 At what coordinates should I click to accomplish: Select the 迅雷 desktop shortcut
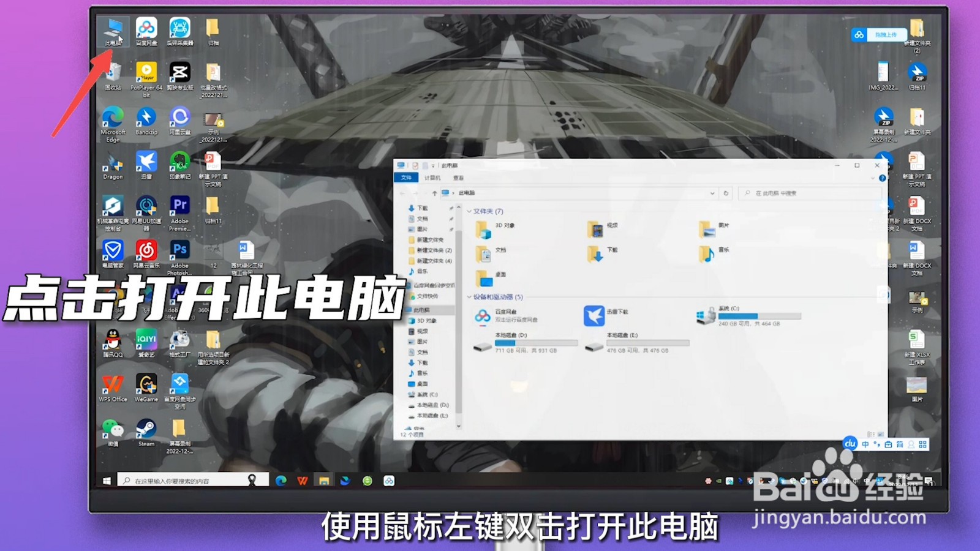[146, 166]
